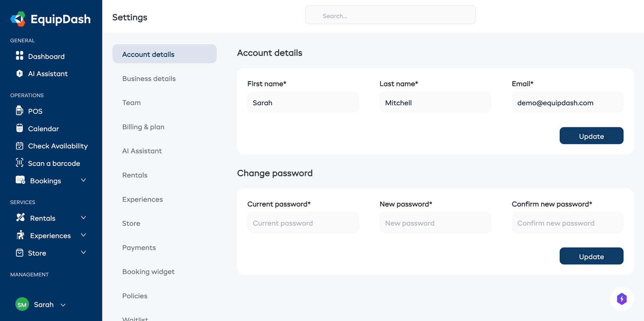Focus the Search field at top
The height and width of the screenshot is (321, 644).
pyautogui.click(x=390, y=15)
